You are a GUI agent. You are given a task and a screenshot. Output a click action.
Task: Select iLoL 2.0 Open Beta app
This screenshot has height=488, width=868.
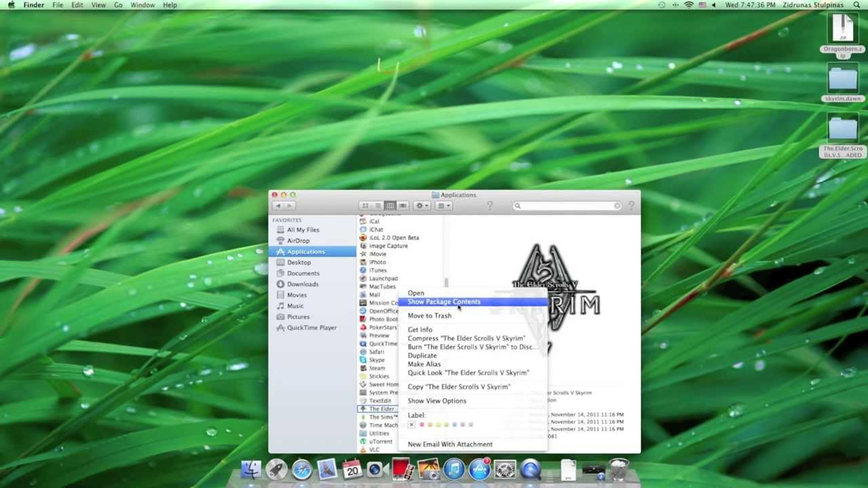click(389, 238)
